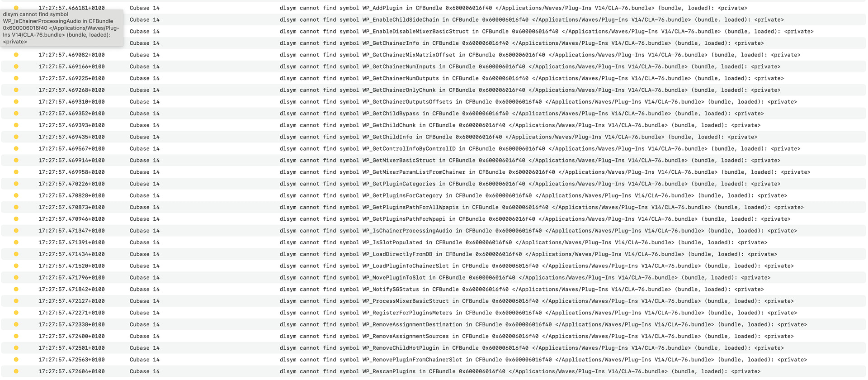The image size is (868, 380).
Task: Select WP_GetControlInfoByControlID log message
Action: click(540, 149)
